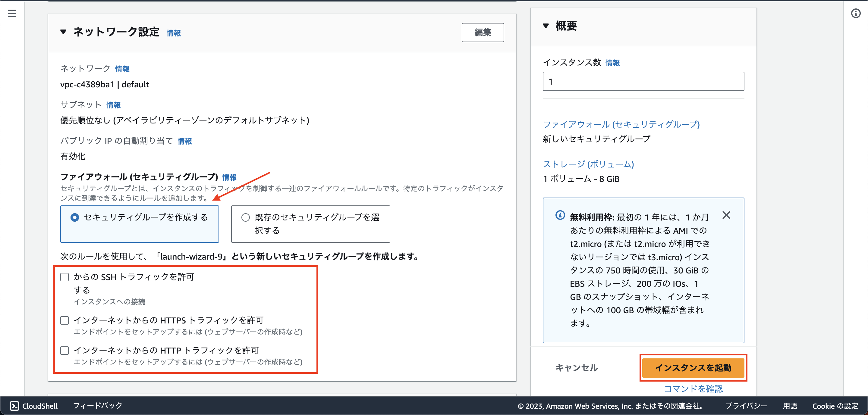Open the hamburger navigation menu

pyautogui.click(x=12, y=14)
